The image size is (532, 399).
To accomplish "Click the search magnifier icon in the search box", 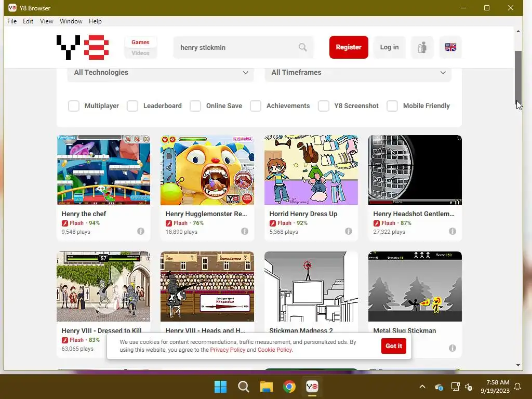I will coord(303,47).
